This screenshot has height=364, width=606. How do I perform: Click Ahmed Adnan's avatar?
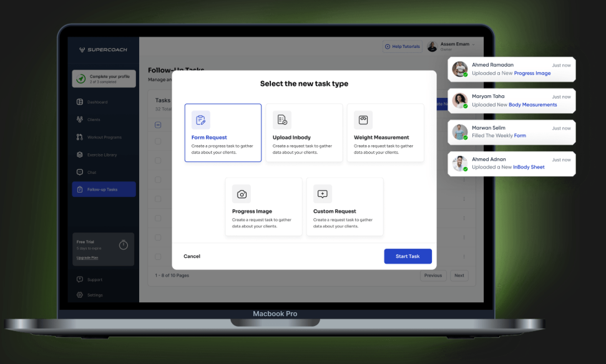pyautogui.click(x=460, y=164)
